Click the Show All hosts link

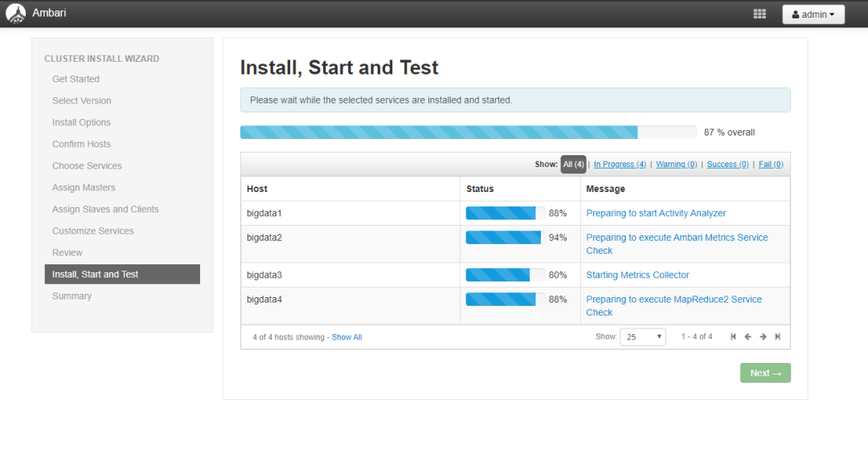pyautogui.click(x=346, y=337)
